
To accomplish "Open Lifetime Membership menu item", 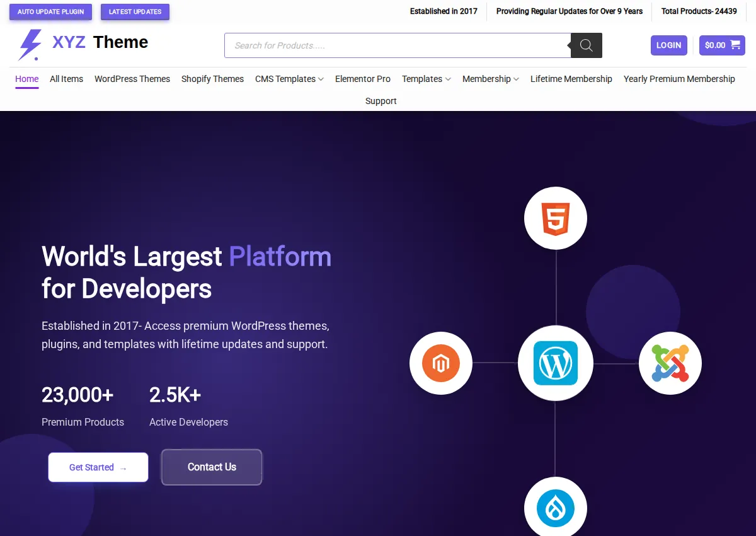I will pos(571,79).
